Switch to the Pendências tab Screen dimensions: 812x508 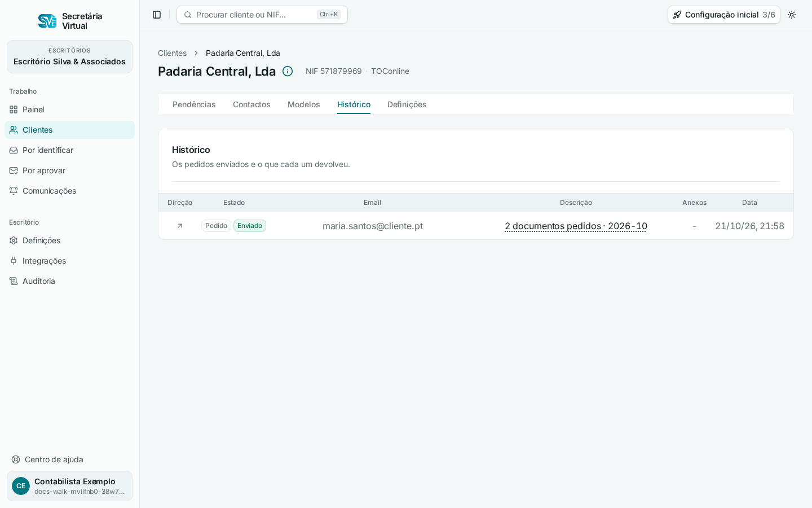(x=194, y=104)
